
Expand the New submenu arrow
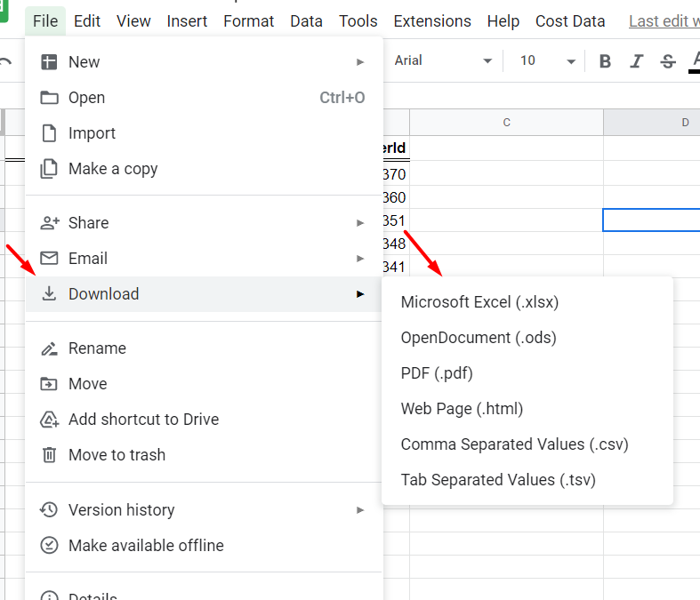pyautogui.click(x=360, y=62)
